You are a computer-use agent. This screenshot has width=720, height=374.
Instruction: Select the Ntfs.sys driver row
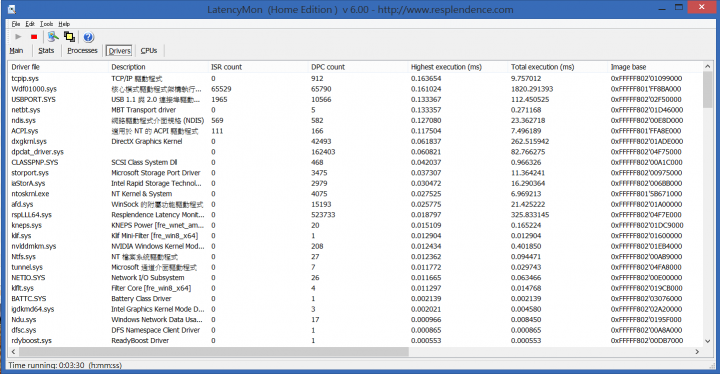(355, 257)
